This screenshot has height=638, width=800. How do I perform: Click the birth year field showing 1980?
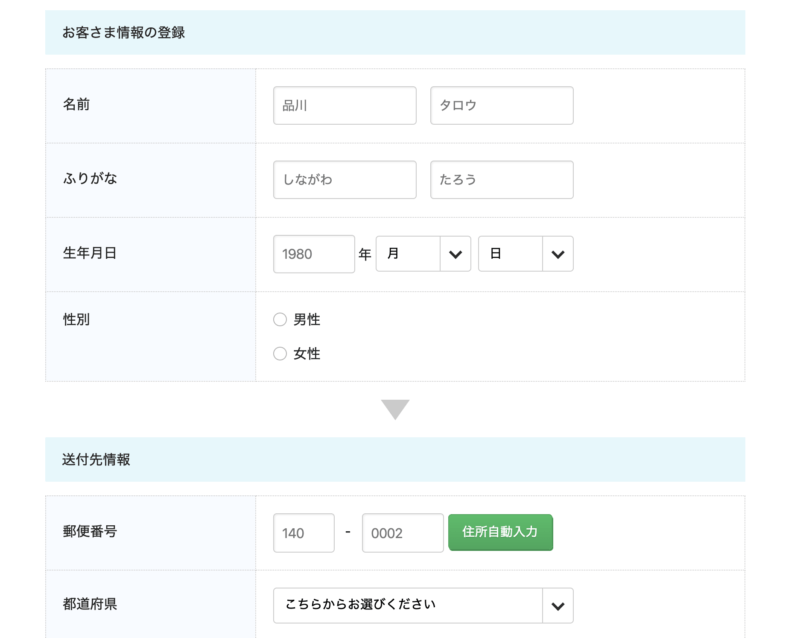tap(313, 253)
